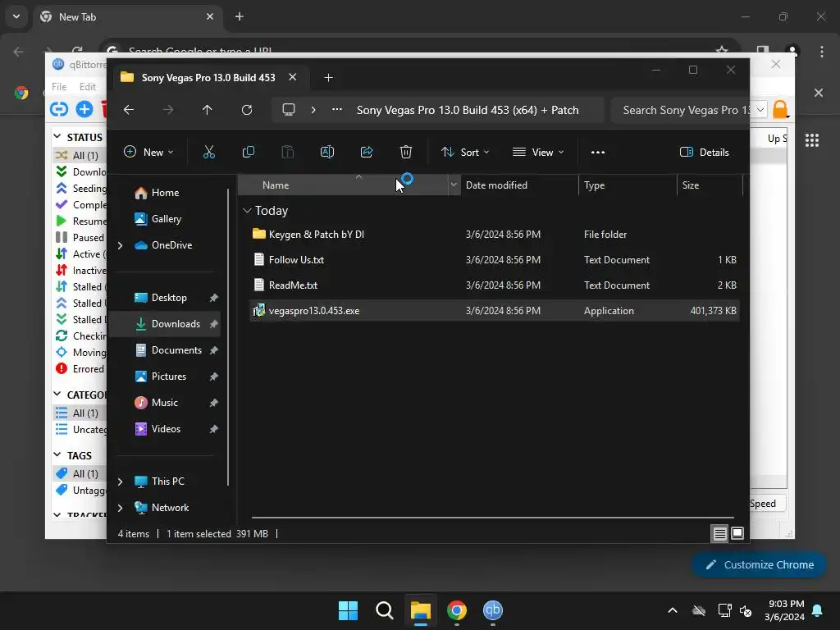Click File Explorer icon on taskbar
840x630 pixels.
click(421, 610)
